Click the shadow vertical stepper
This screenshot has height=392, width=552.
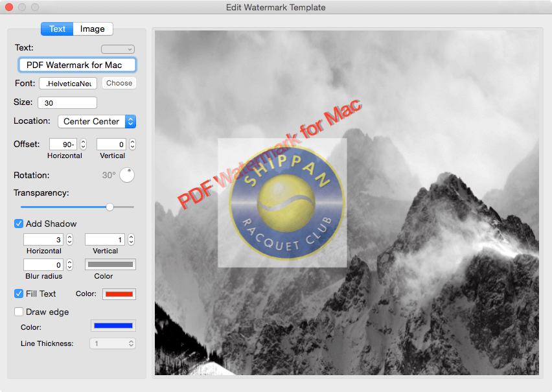point(132,240)
